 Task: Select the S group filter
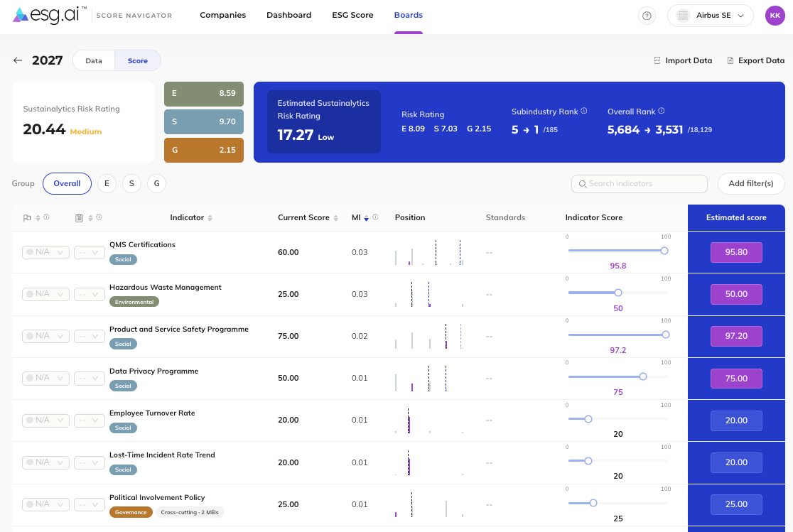coord(131,183)
